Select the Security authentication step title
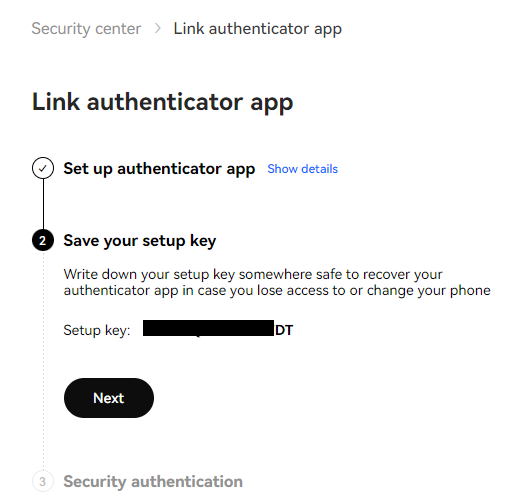This screenshot has height=504, width=520. coord(153,482)
